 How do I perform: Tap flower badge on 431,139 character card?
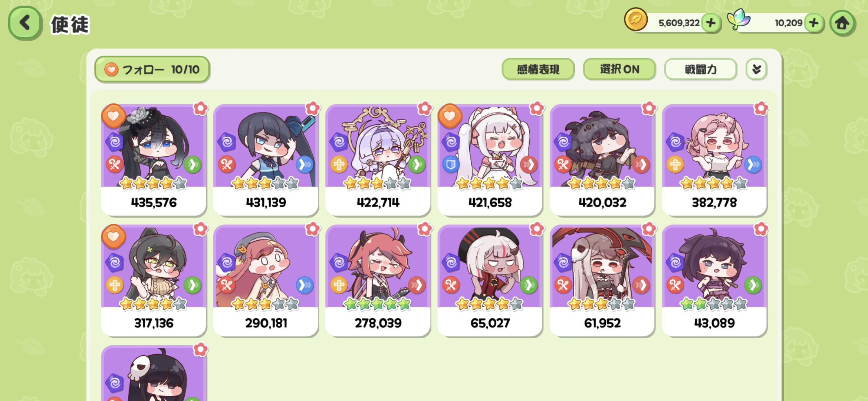(313, 108)
